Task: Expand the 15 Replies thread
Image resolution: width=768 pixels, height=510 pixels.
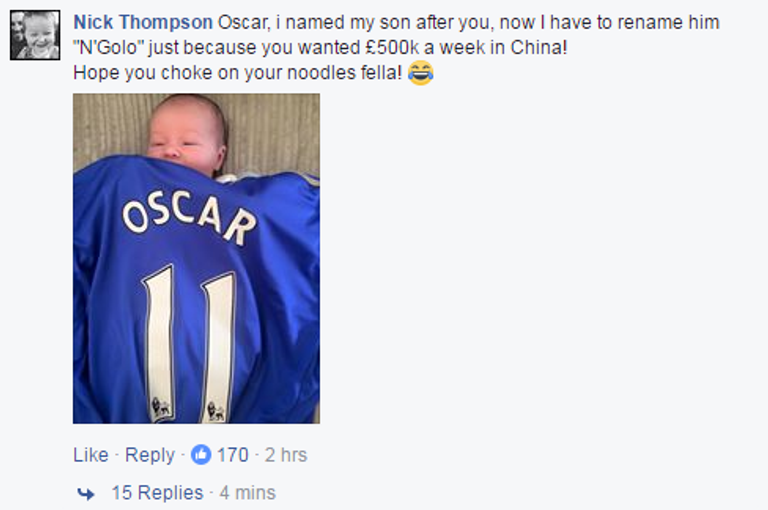Action: click(x=157, y=493)
